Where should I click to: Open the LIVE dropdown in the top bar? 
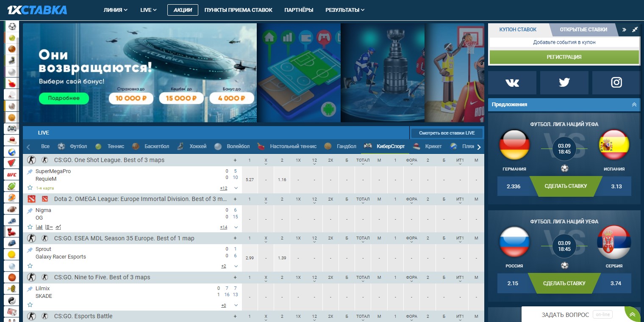(x=148, y=10)
